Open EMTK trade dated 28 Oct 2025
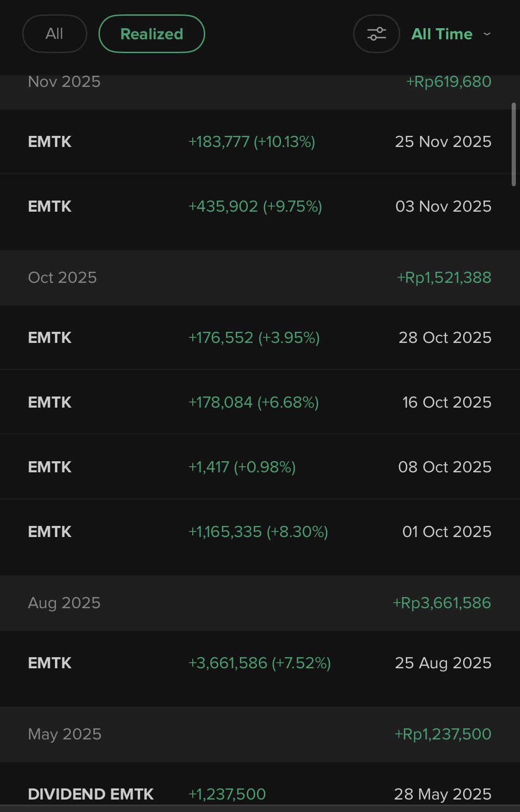 pyautogui.click(x=259, y=337)
